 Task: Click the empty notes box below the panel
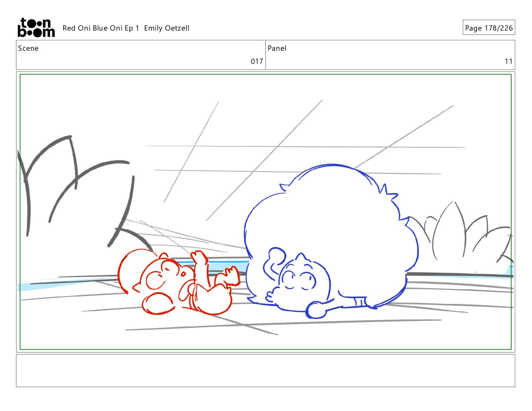click(x=265, y=371)
